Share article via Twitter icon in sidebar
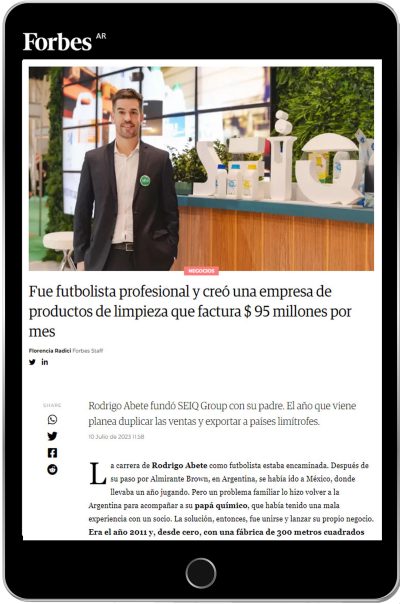 [x=52, y=436]
